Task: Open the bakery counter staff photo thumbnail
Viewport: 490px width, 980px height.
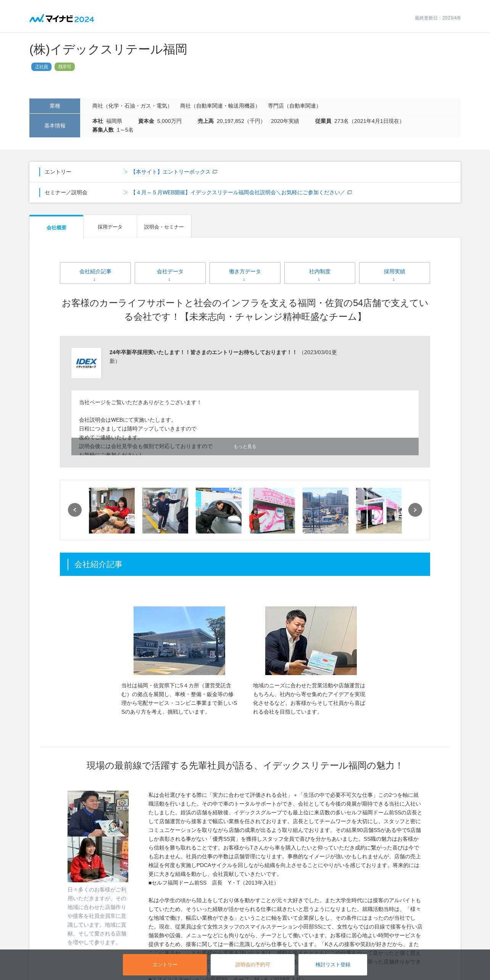Action: coord(112,511)
